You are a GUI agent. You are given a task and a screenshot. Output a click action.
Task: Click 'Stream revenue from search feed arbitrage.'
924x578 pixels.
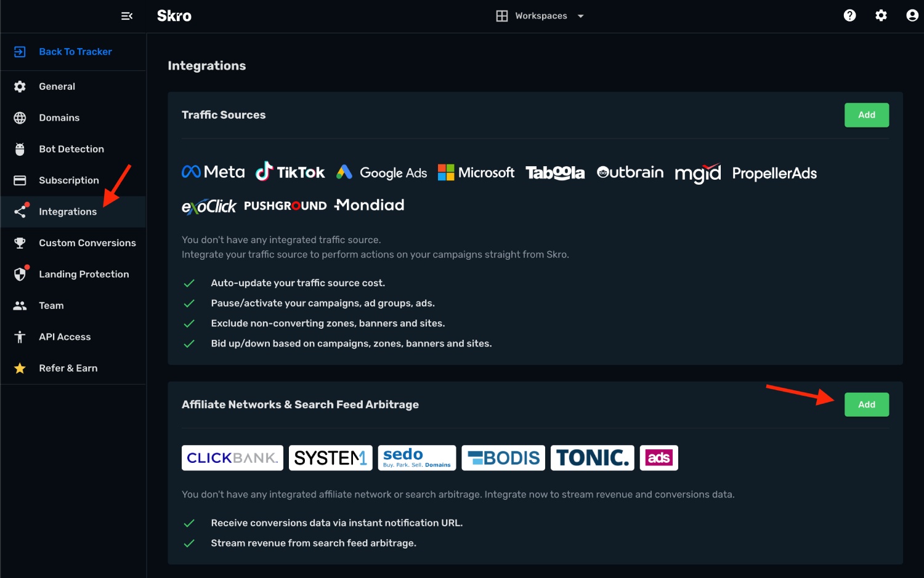pos(314,543)
